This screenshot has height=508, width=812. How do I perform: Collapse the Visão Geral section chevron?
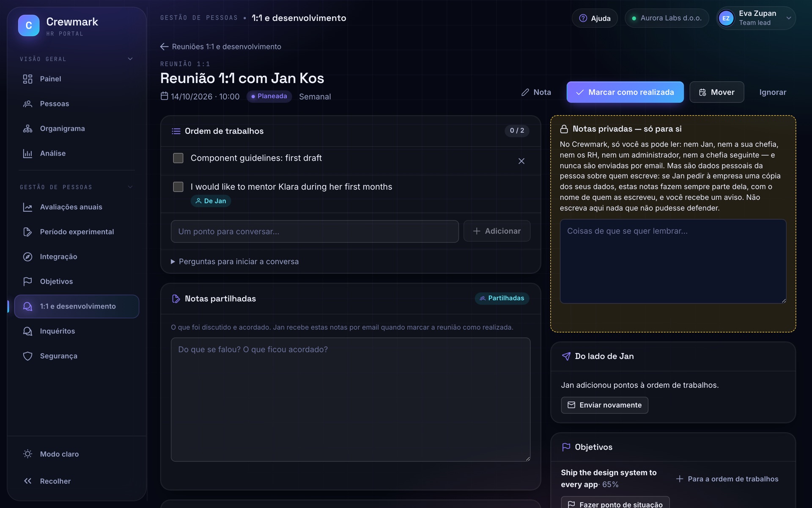tap(130, 59)
